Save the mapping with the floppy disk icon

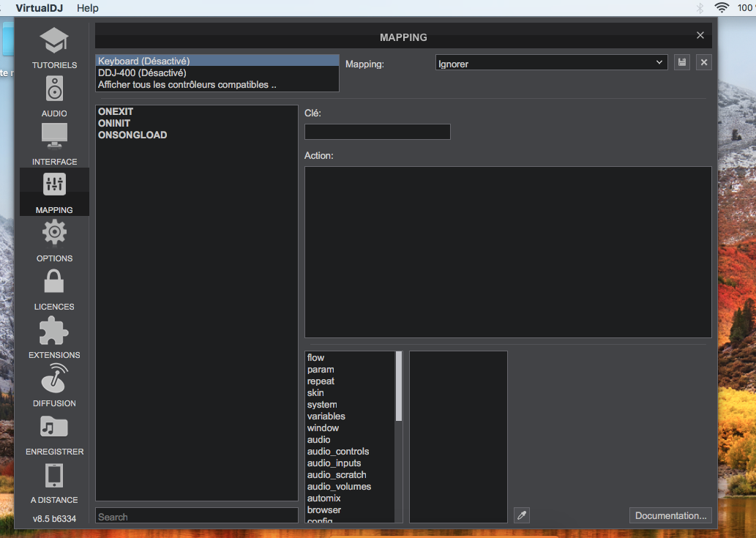(x=682, y=62)
